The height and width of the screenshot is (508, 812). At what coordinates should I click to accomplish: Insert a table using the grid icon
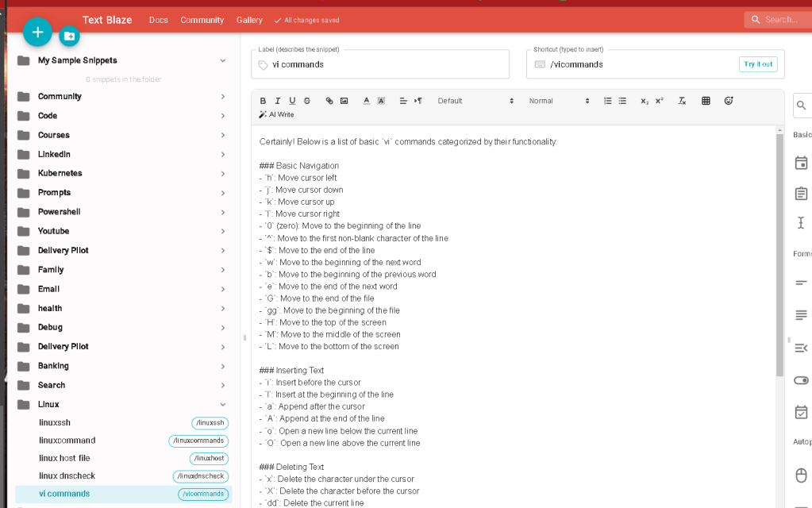706,101
